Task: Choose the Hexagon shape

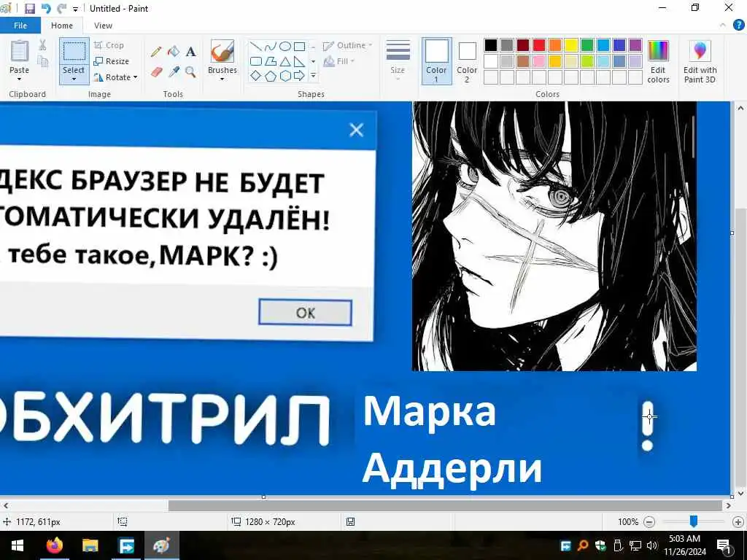Action: tap(285, 76)
